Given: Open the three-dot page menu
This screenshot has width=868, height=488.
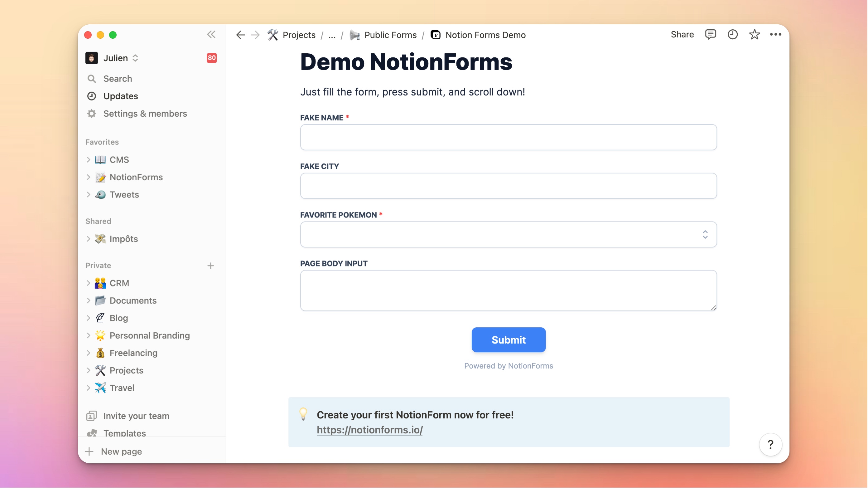Looking at the screenshot, I should point(775,34).
